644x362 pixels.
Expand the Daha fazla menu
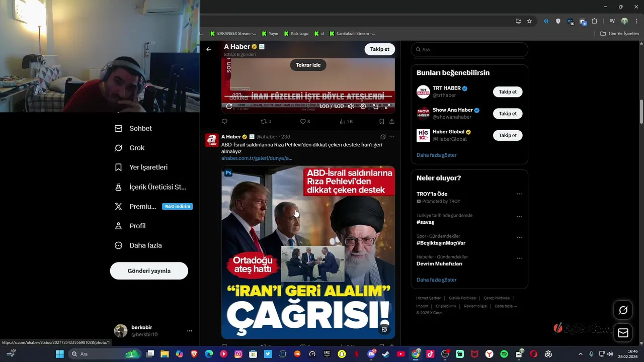[138, 245]
